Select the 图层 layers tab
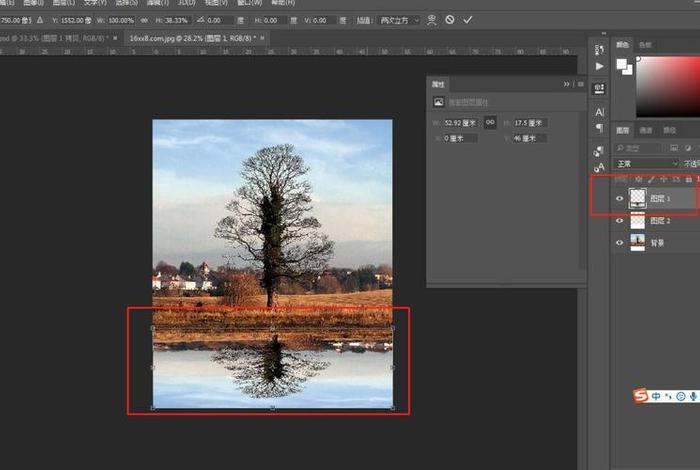 [x=622, y=130]
